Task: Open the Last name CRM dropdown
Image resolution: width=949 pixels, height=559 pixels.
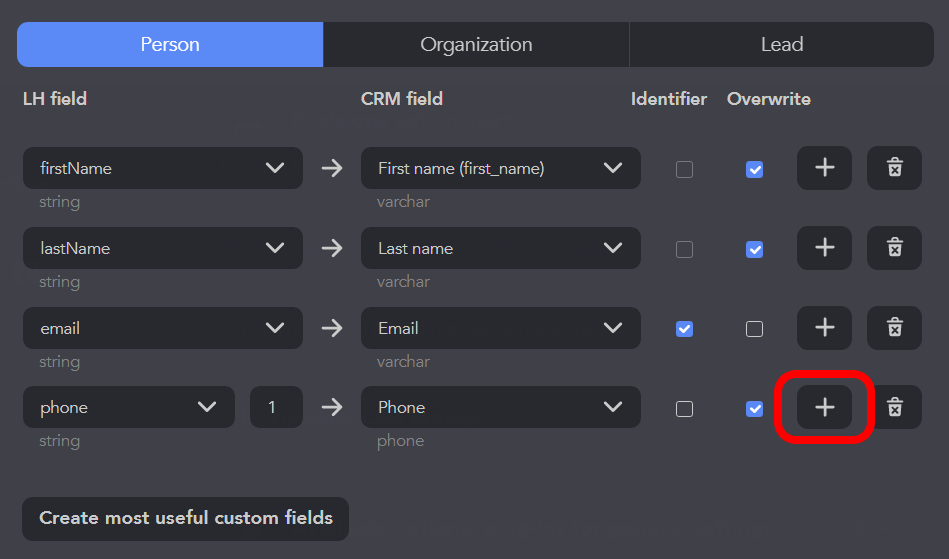Action: pos(501,248)
